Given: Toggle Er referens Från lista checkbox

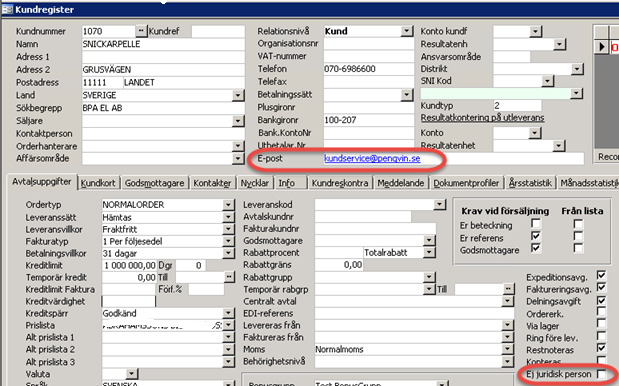Looking at the screenshot, I should click(x=578, y=236).
